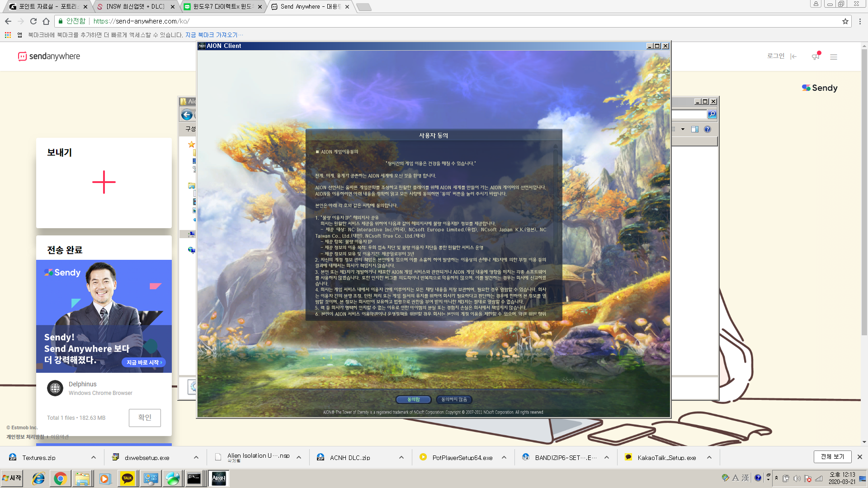Click the Chrome reload page icon
868x488 pixels.
click(x=33, y=21)
